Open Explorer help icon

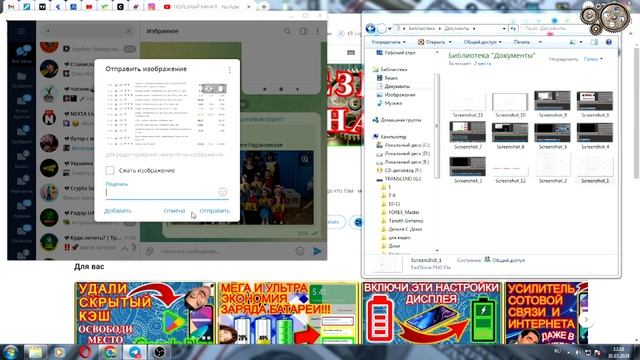pos(609,42)
